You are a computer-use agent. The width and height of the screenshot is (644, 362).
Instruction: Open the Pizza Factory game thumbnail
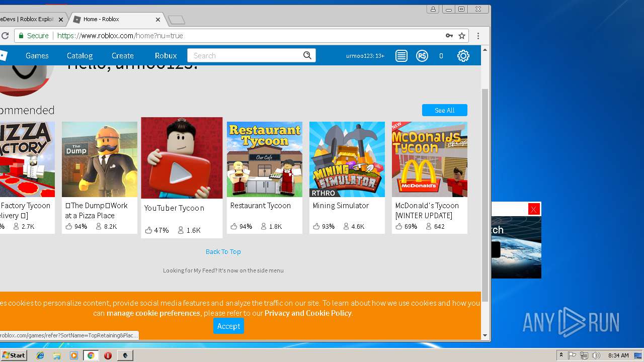coord(27,159)
